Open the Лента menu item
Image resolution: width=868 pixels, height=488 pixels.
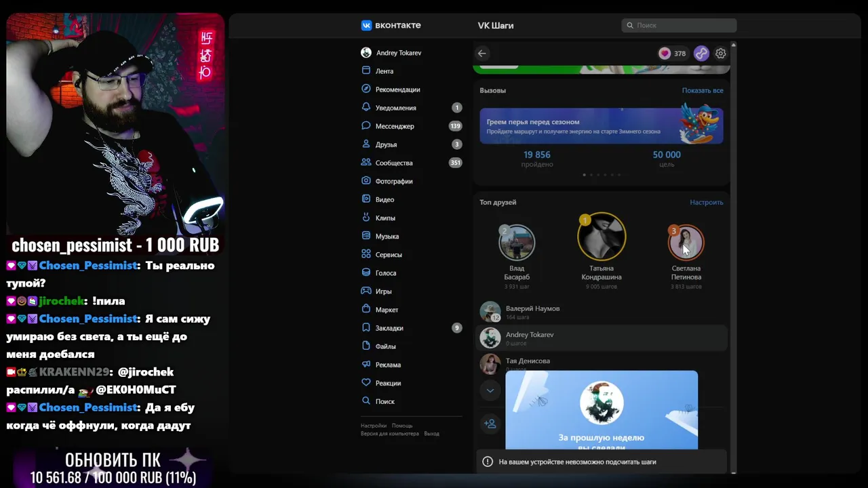pyautogui.click(x=411, y=71)
